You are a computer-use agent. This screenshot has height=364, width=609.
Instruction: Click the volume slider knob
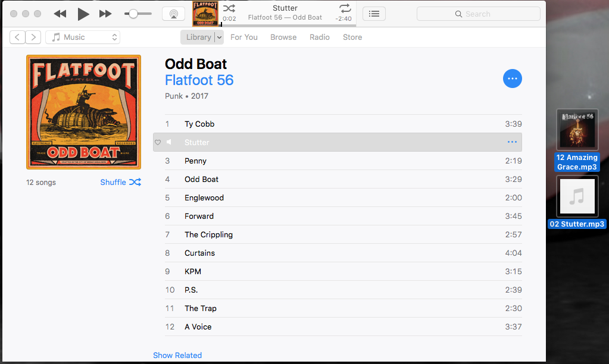pyautogui.click(x=133, y=14)
